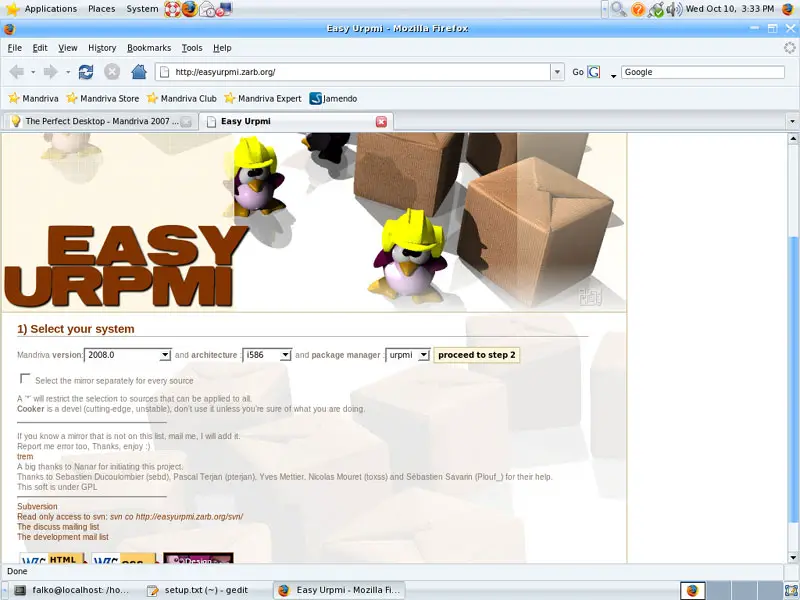Click the Firefox window menu icon in titlebar
Image resolution: width=800 pixels, height=600 pixels.
point(9,29)
